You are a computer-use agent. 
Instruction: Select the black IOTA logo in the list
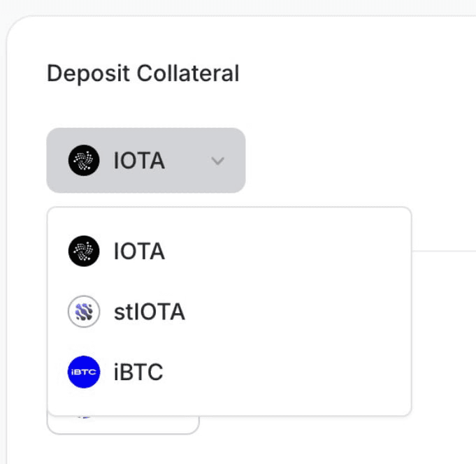[x=84, y=251]
